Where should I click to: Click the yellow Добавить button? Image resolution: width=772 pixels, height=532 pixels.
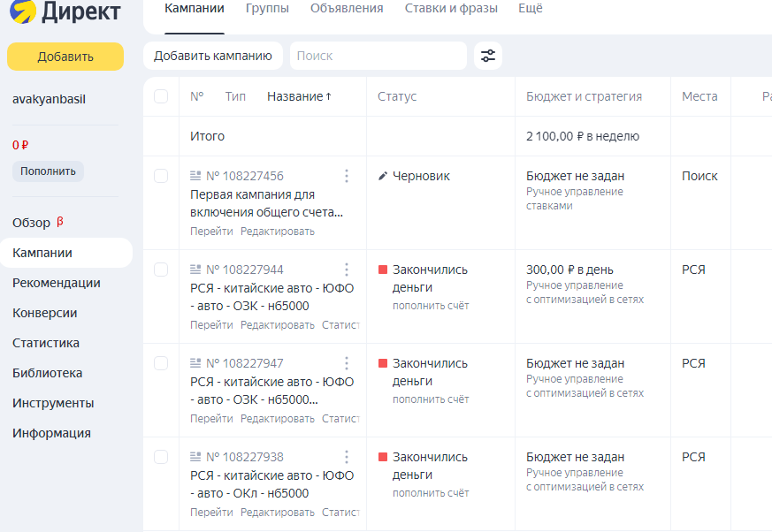(x=65, y=57)
